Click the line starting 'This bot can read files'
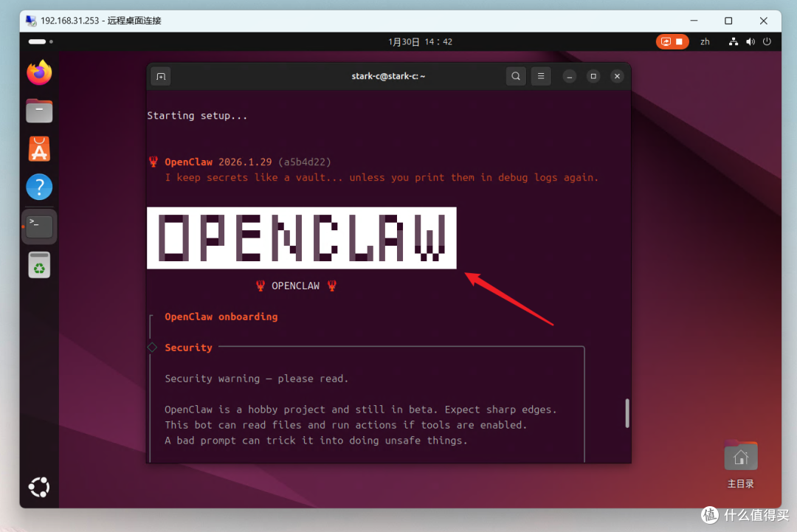This screenshot has width=797, height=532. tap(345, 425)
